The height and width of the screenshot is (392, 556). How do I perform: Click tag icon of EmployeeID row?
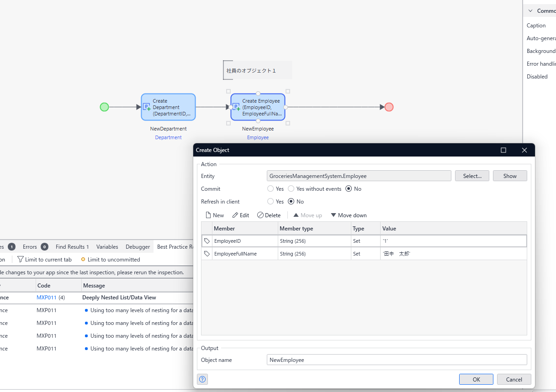tap(207, 241)
